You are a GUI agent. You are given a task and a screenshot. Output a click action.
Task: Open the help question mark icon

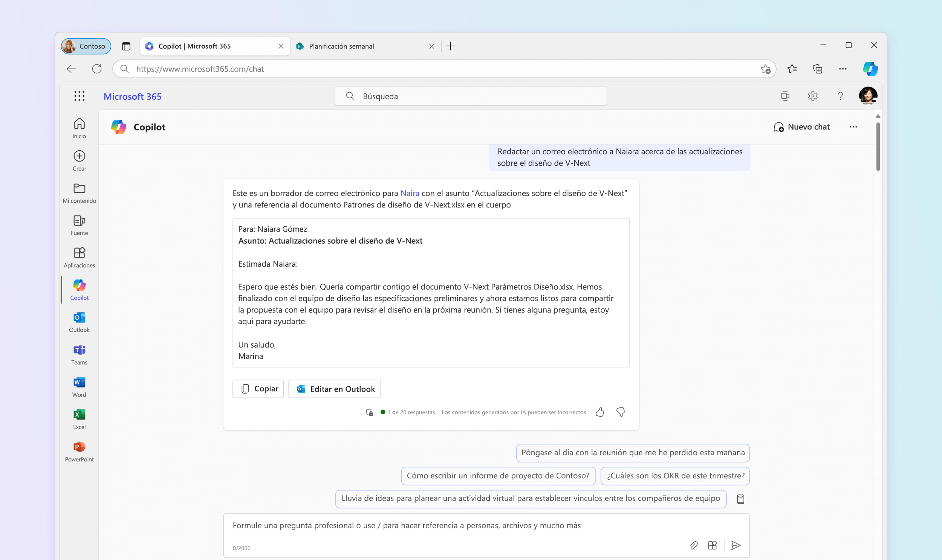[x=840, y=96]
